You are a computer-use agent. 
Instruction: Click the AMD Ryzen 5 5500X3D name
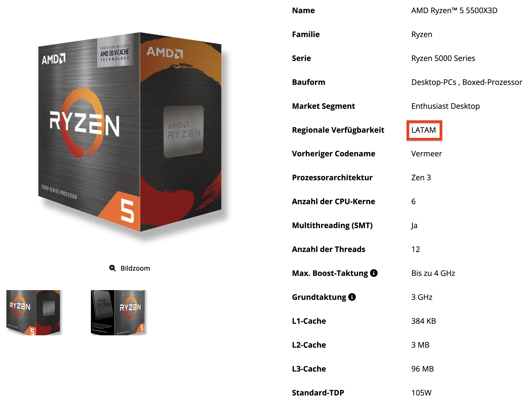tap(454, 10)
